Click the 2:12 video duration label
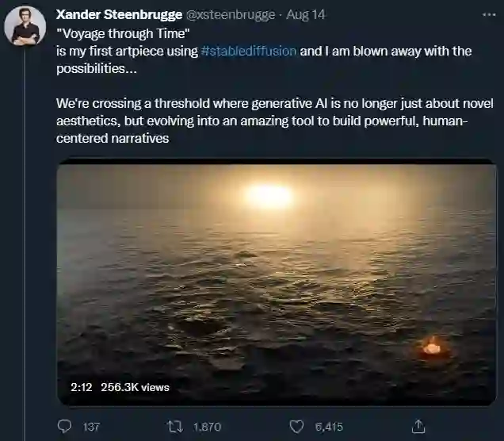504x441 pixels. 82,387
